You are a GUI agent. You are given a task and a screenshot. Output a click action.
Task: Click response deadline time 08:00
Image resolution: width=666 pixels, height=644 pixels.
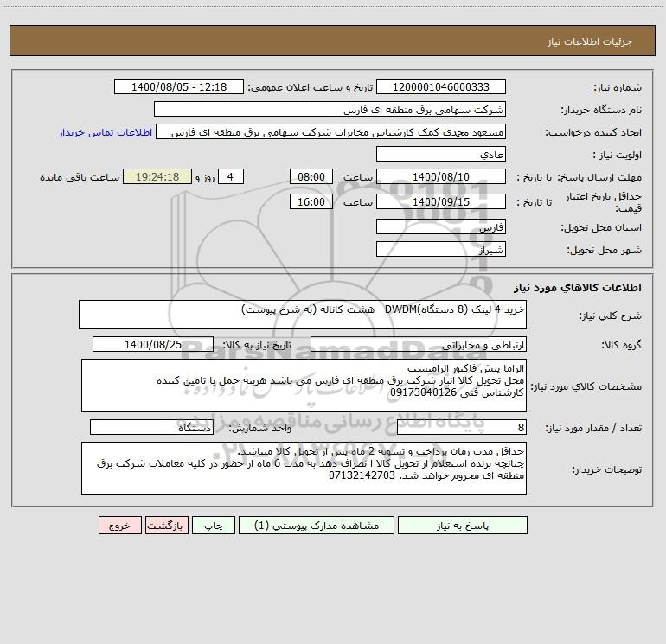pos(311,176)
